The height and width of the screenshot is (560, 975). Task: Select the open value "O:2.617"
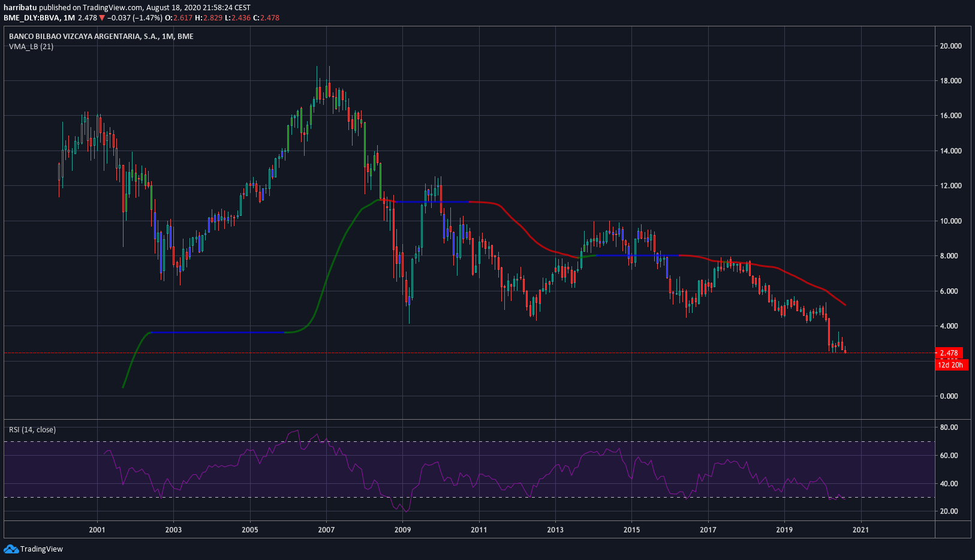[x=179, y=18]
